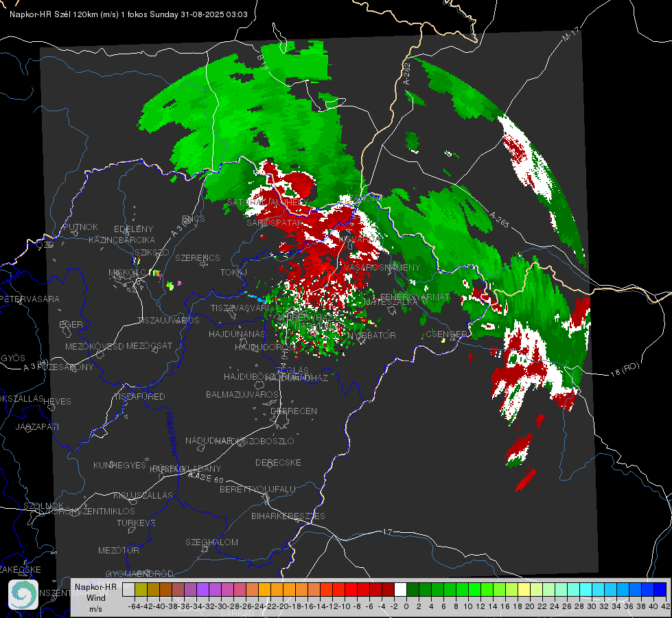This screenshot has height=618, width=672.
Task: Click the PUTNOK town label
Action: tap(80, 227)
